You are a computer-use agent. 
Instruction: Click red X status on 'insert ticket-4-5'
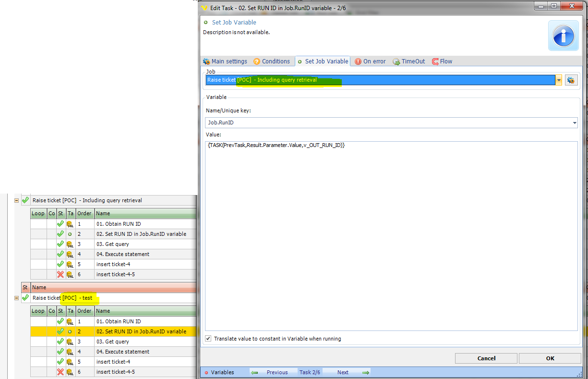60,274
